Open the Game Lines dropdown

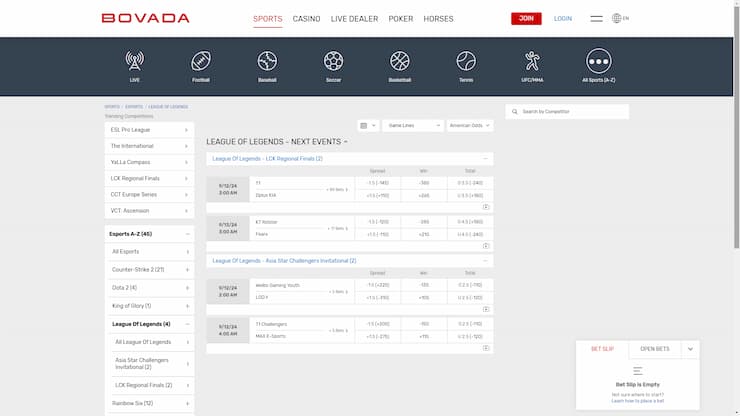pyautogui.click(x=412, y=126)
